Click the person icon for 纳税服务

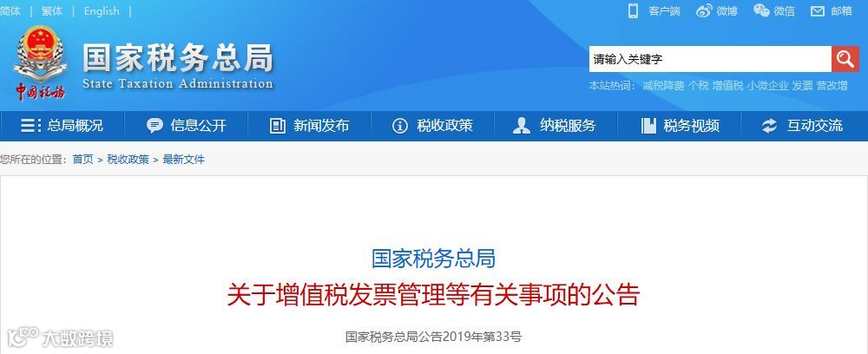click(522, 126)
